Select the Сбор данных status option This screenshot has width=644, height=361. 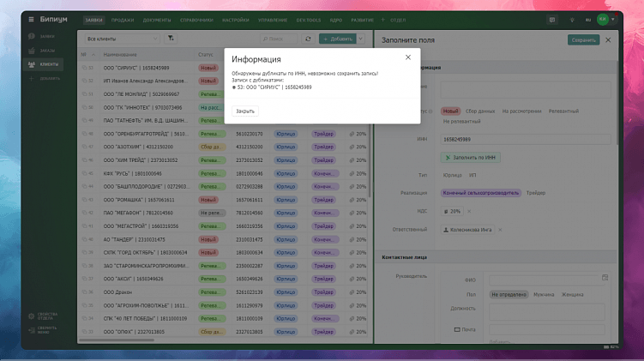click(x=480, y=111)
